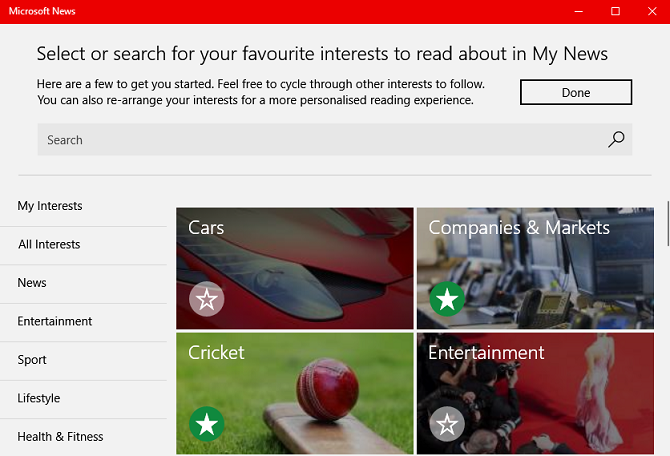Click the Done button
This screenshot has width=670, height=456.
576,92
